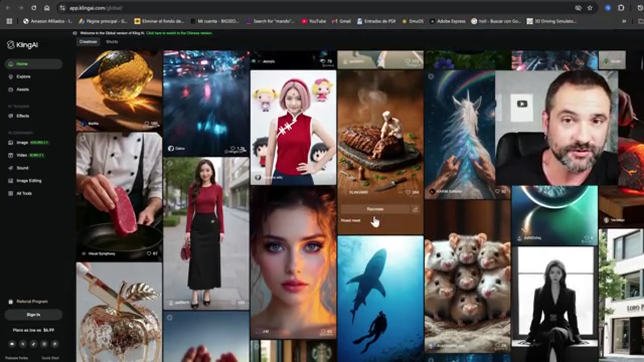Like the woman in red sweater street image
The width and height of the screenshot is (644, 362).
[234, 303]
